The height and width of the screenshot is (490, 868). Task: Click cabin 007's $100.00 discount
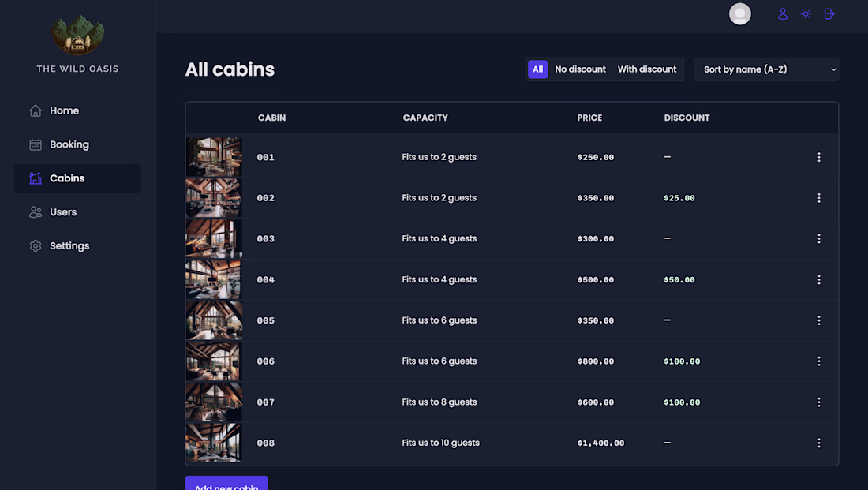[682, 402]
